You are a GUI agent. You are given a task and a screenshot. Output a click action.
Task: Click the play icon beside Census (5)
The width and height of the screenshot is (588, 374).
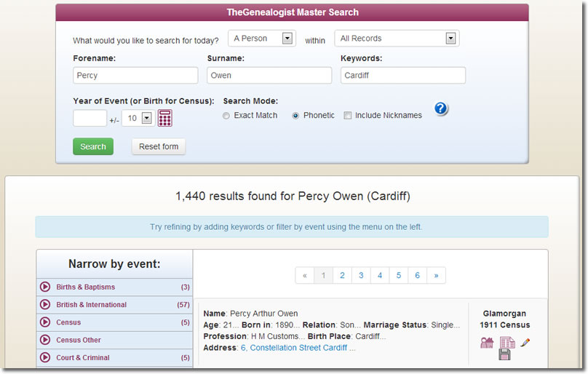click(45, 322)
